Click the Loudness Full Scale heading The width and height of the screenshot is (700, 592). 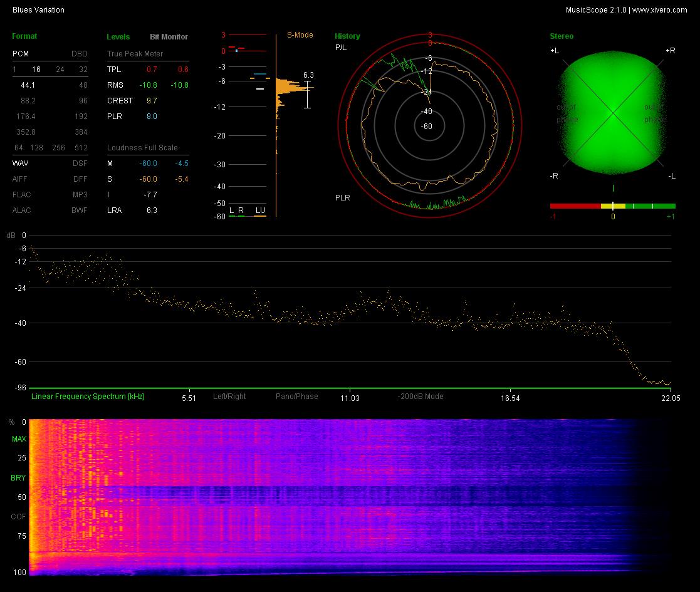tap(142, 148)
